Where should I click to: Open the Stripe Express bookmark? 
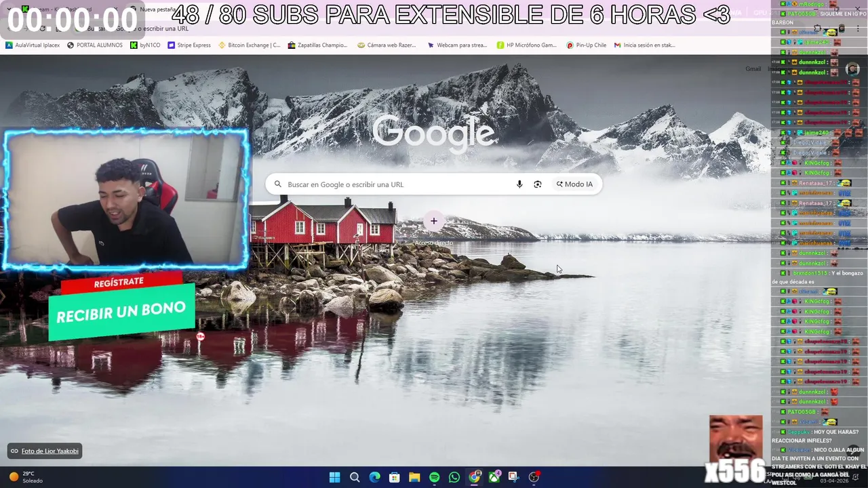189,45
